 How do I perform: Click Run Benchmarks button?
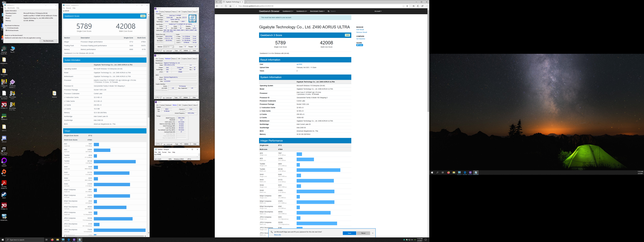(49, 41)
